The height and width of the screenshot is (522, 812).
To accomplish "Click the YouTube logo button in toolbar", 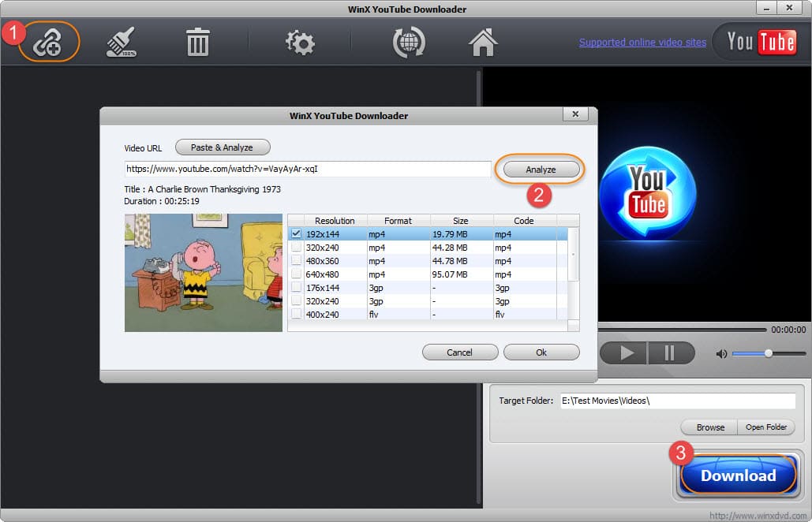I will (x=761, y=42).
